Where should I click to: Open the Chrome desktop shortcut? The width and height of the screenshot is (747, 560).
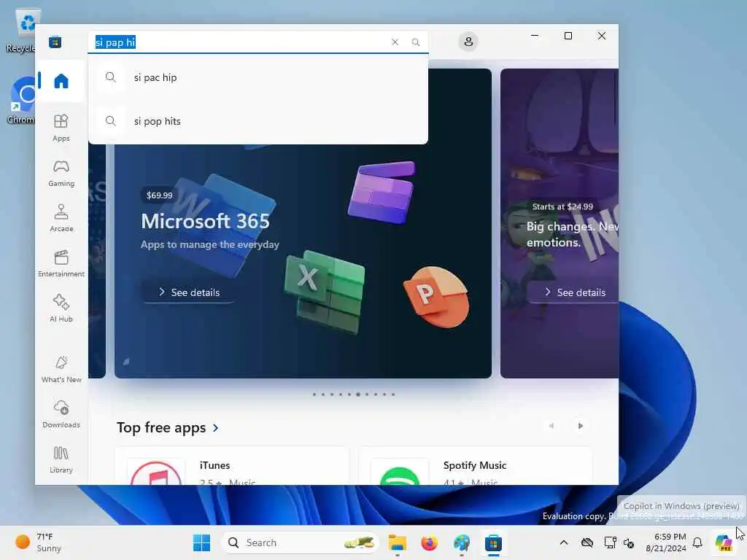point(21,101)
